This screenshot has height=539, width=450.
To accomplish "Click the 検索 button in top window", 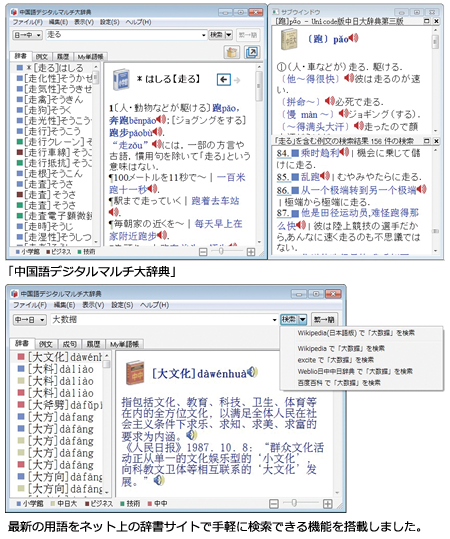I will pos(217,35).
